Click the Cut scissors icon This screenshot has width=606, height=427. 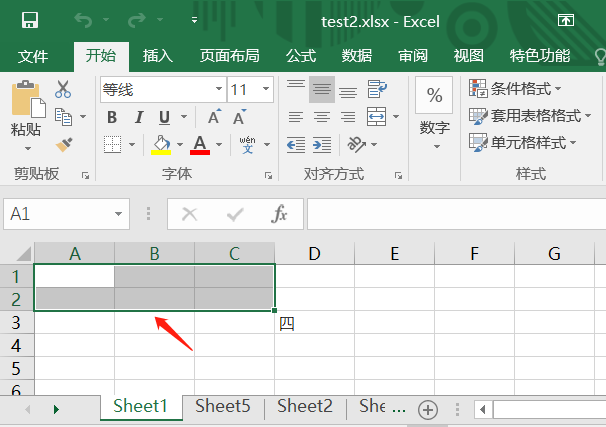64,89
